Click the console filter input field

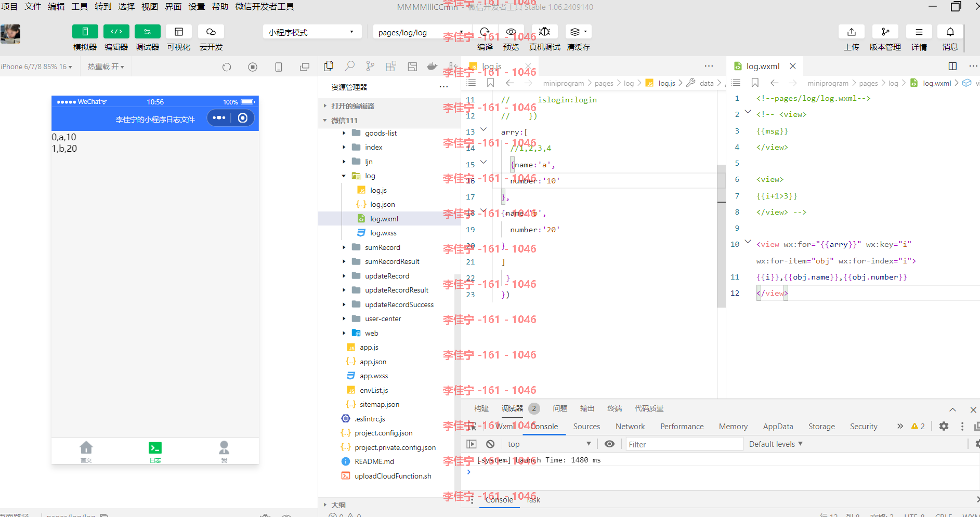(x=683, y=444)
